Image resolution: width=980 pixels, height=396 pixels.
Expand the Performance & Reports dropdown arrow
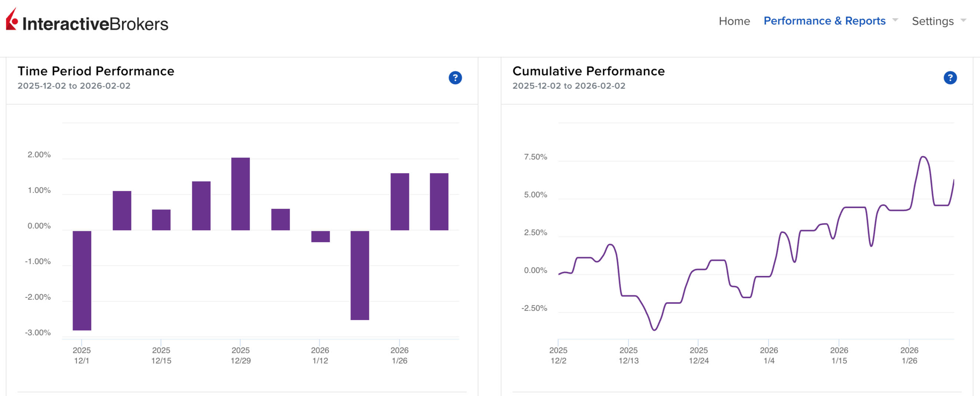[895, 20]
